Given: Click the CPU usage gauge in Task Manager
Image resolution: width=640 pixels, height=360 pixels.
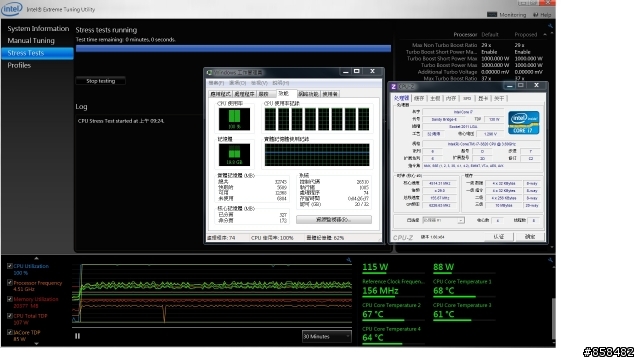Looking at the screenshot, I should (x=234, y=119).
